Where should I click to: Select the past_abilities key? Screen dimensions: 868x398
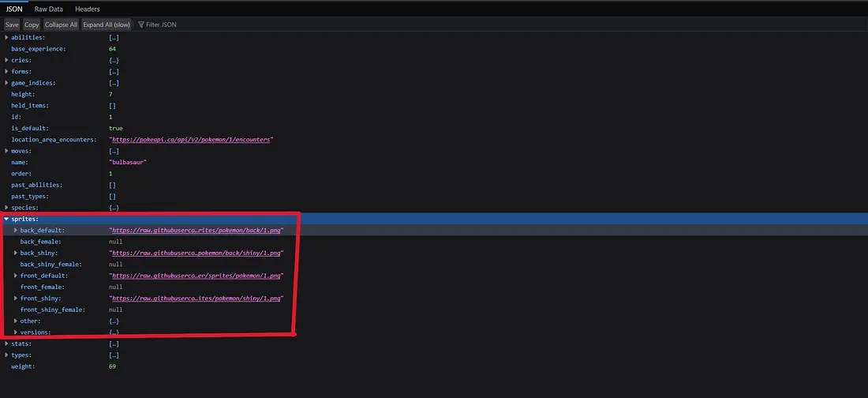(36, 185)
